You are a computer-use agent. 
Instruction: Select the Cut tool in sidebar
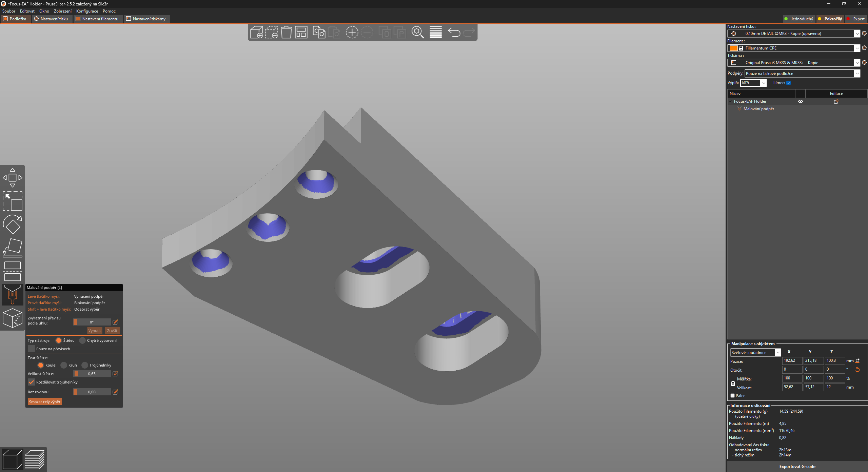(x=13, y=271)
